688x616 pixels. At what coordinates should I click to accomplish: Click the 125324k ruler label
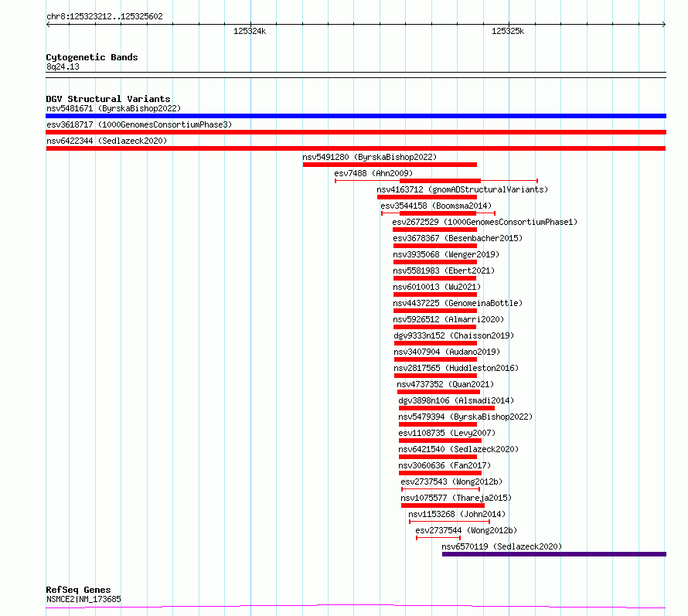click(x=250, y=31)
